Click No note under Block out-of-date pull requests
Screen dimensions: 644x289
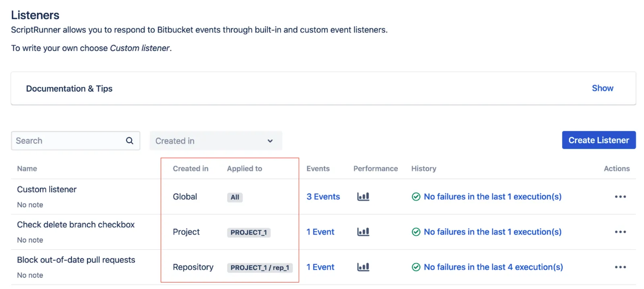(x=30, y=275)
